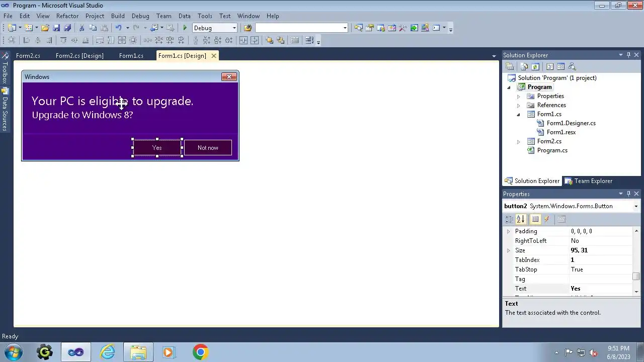Click Align Lefts layout icon

click(x=27, y=41)
